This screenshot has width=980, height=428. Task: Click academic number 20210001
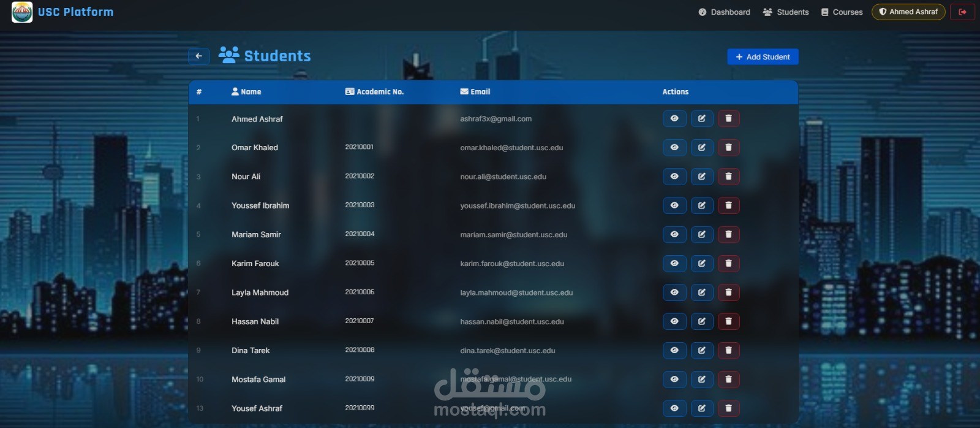[x=360, y=147]
